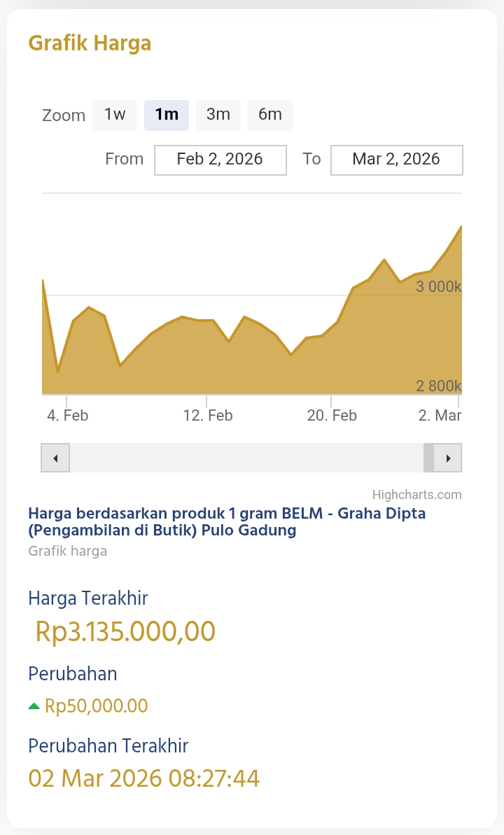Switch chart zoom to 6m

point(270,115)
